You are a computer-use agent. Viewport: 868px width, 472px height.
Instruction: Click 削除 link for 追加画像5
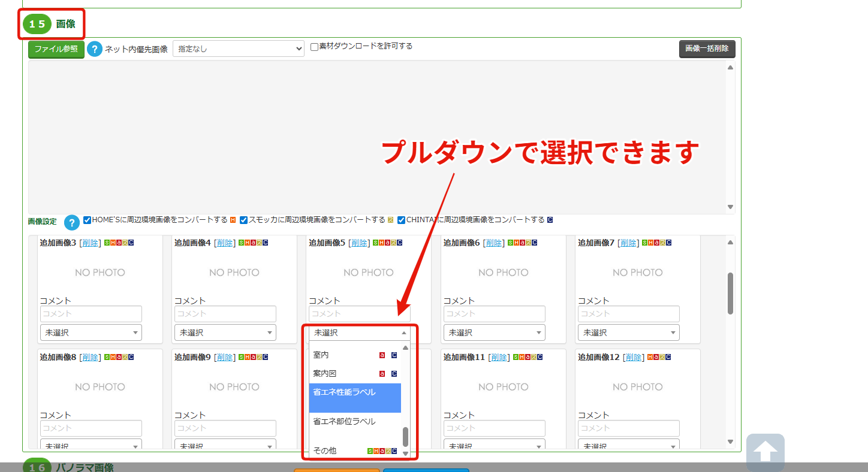coord(359,243)
